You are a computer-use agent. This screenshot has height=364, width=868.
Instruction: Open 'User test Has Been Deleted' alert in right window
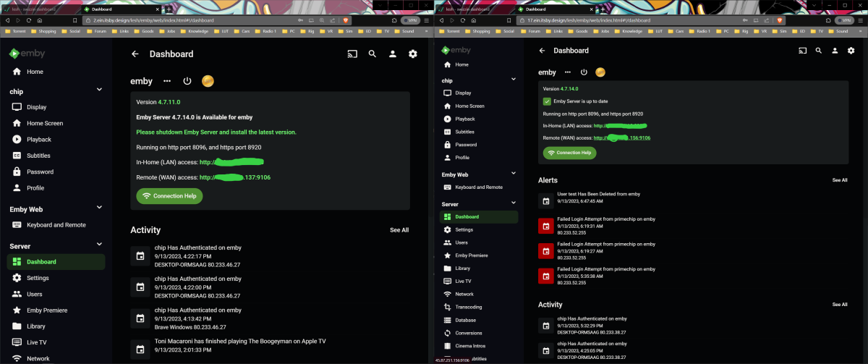pyautogui.click(x=694, y=198)
